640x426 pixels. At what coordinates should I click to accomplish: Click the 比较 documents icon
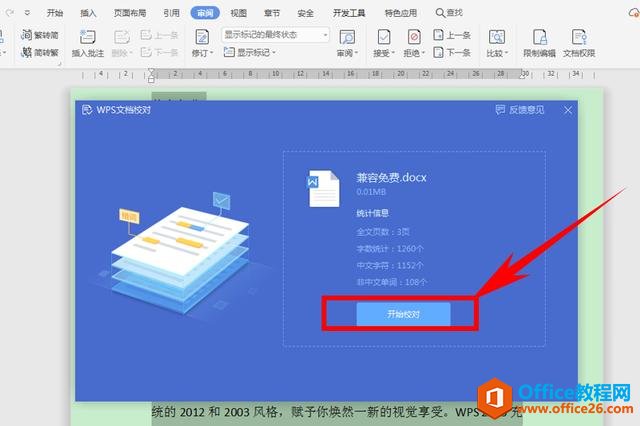click(497, 37)
